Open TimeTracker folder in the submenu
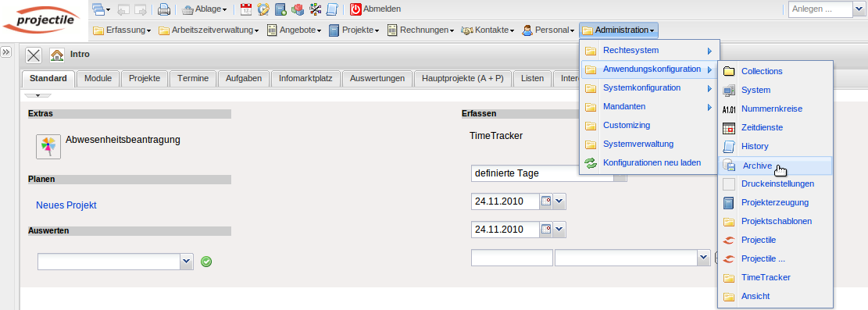The height and width of the screenshot is (310, 868). 776,277
